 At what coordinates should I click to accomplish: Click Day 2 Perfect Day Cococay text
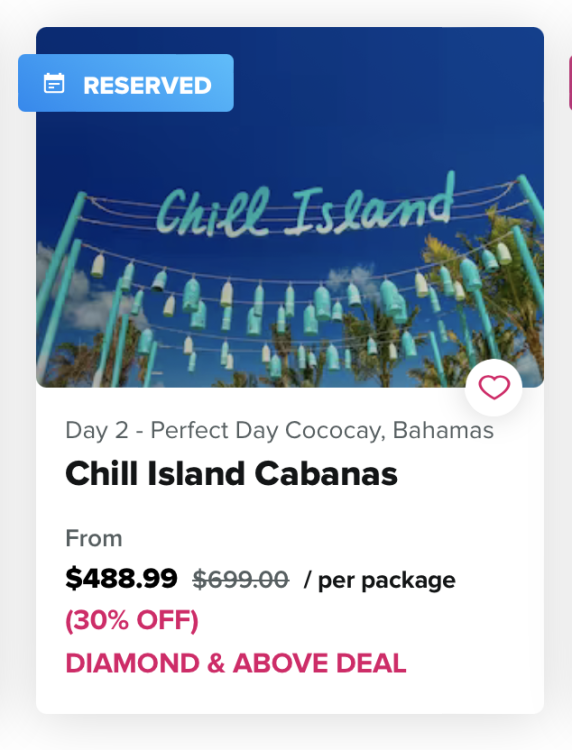tap(279, 430)
